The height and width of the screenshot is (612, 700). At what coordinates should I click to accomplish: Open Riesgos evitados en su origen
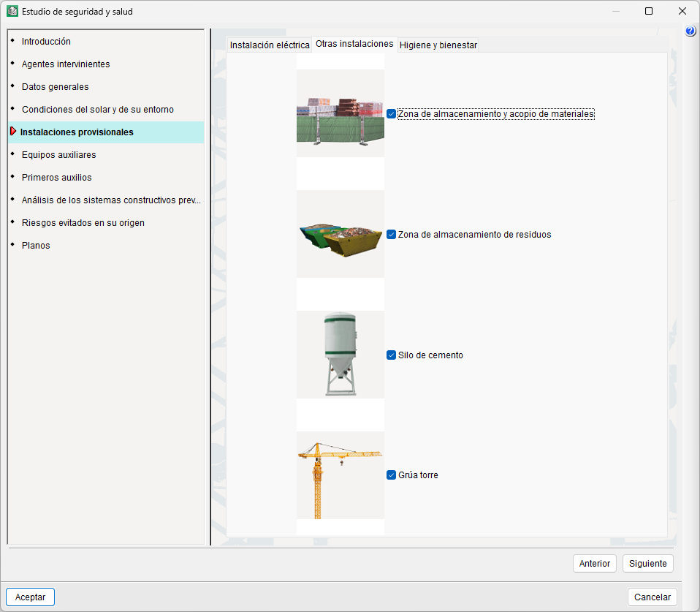[x=106, y=222]
